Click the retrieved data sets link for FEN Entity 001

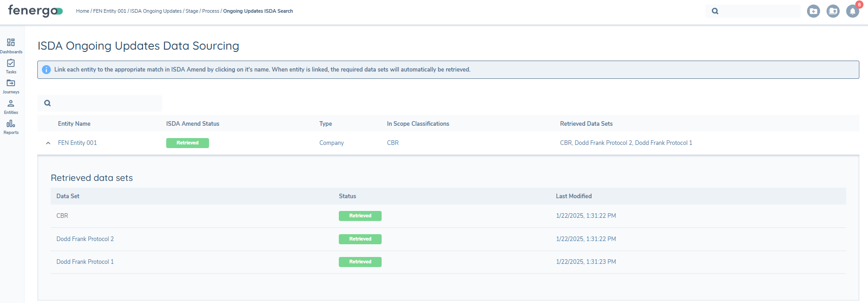(626, 143)
